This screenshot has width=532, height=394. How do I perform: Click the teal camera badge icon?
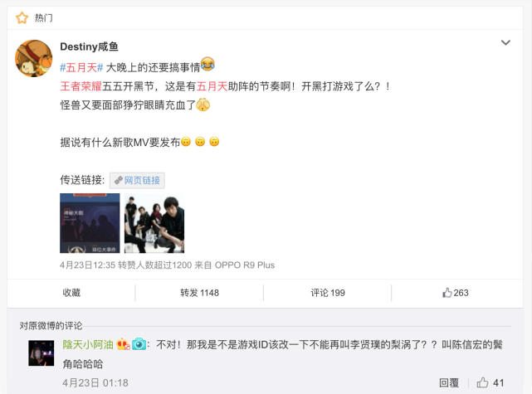pyautogui.click(x=139, y=344)
